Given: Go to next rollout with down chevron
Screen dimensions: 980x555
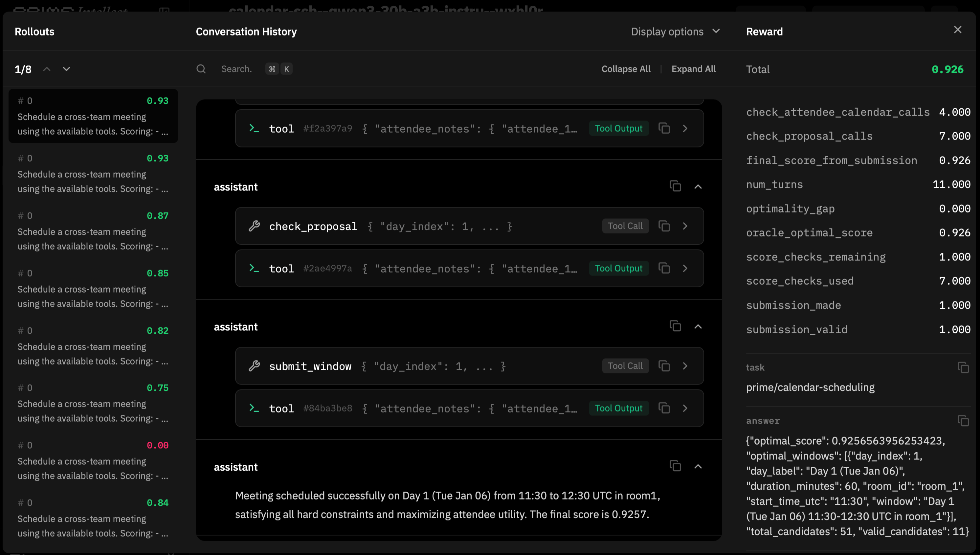Looking at the screenshot, I should tap(66, 69).
